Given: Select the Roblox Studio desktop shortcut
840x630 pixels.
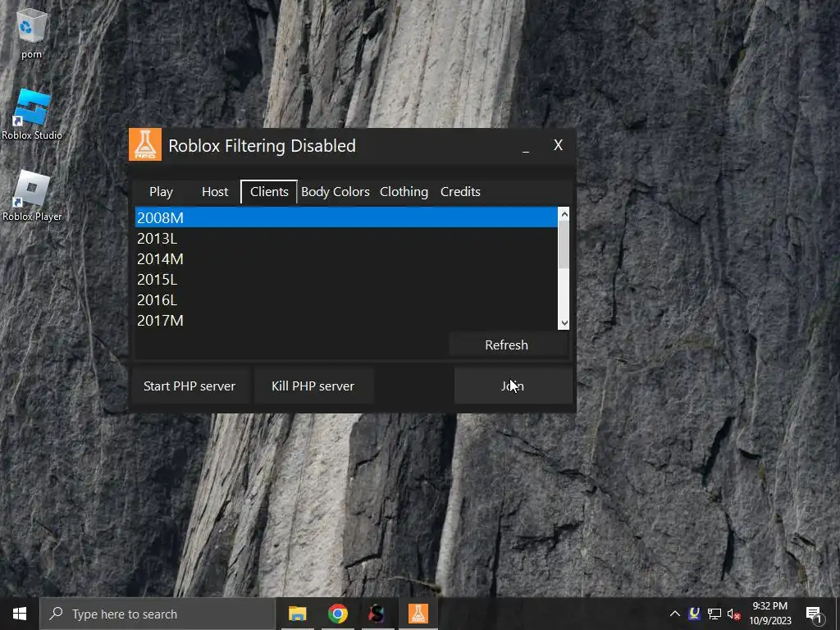Looking at the screenshot, I should click(32, 115).
